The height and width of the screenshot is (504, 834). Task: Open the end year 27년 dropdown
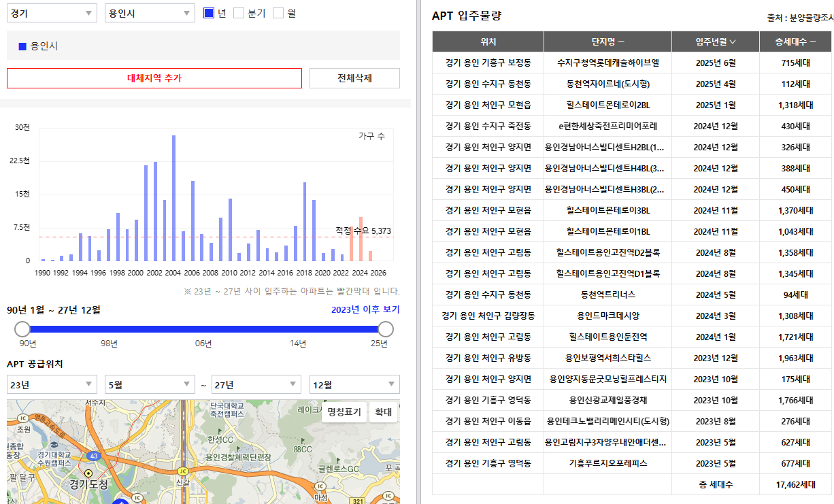(256, 384)
